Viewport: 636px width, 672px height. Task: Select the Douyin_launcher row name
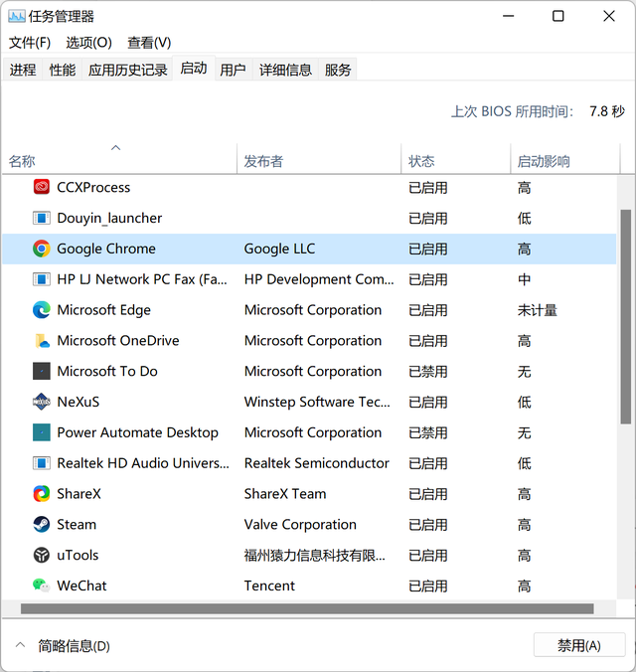click(109, 218)
